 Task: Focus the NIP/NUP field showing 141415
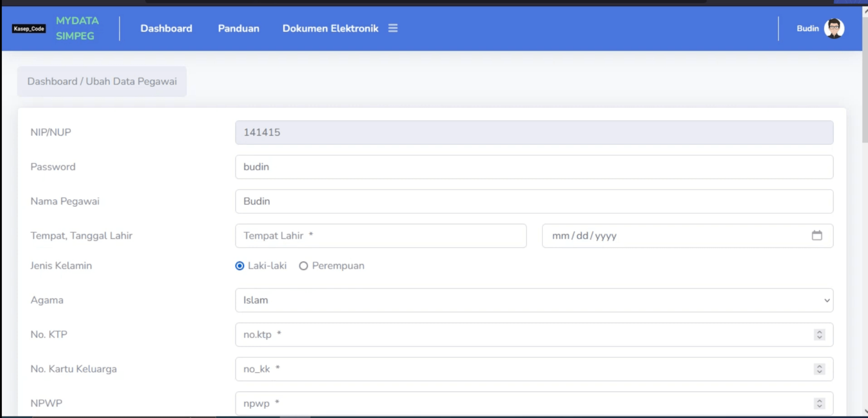pyautogui.click(x=534, y=133)
